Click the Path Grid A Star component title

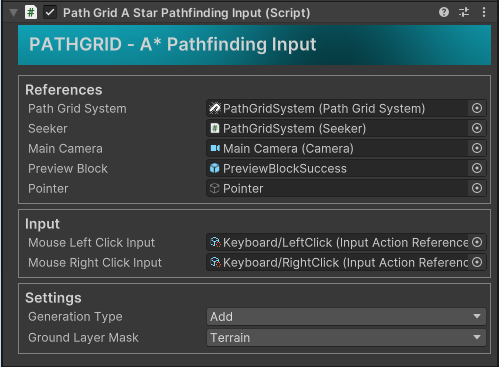(x=187, y=13)
